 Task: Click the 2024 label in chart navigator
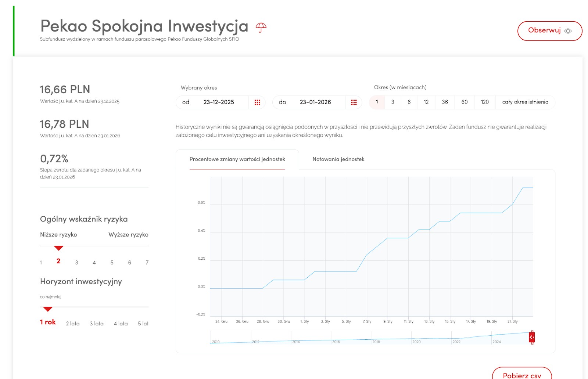click(496, 342)
